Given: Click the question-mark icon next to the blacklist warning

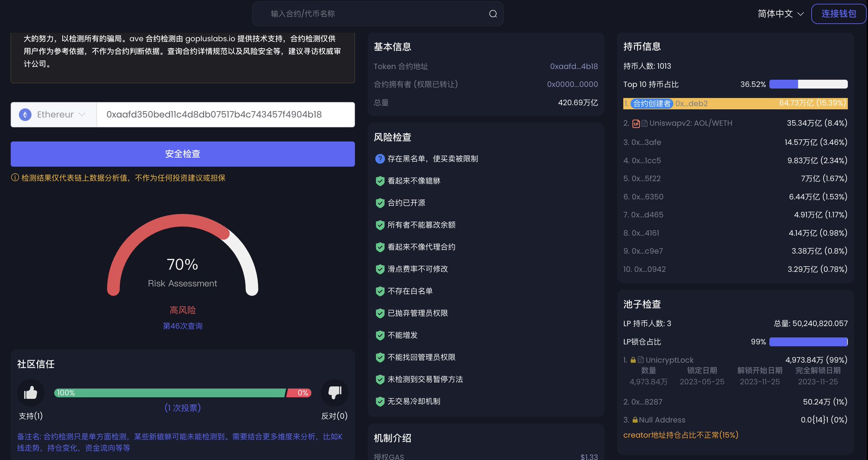Looking at the screenshot, I should point(379,159).
